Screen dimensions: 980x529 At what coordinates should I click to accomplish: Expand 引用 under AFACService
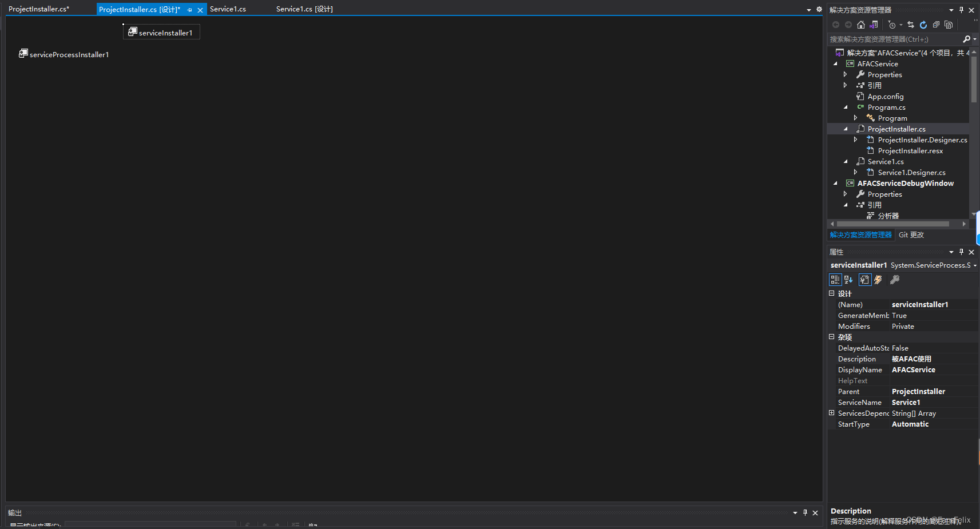(846, 85)
